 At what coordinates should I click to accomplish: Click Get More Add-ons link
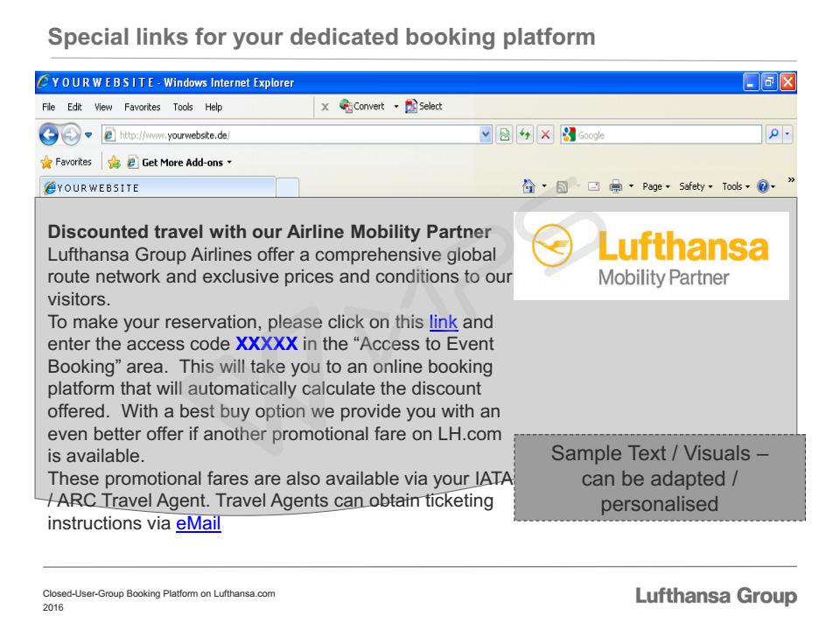179,163
